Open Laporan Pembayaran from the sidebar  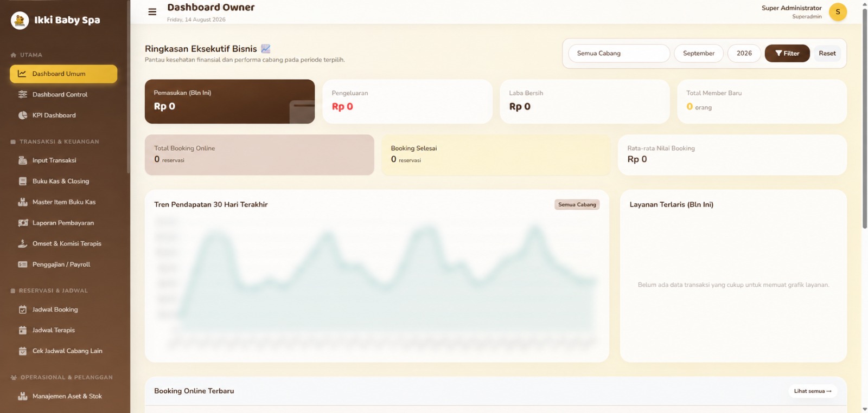[63, 223]
